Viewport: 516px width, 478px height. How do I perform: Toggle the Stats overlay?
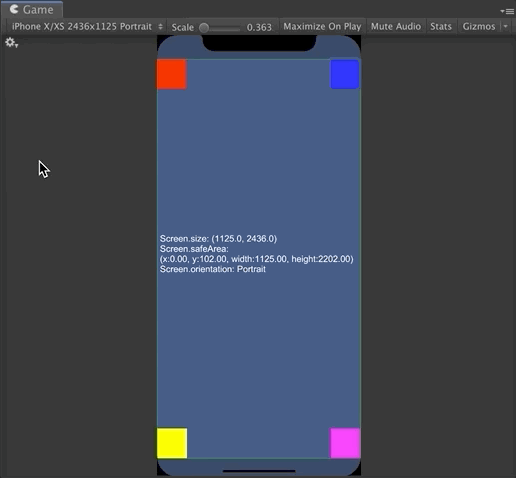pos(441,27)
